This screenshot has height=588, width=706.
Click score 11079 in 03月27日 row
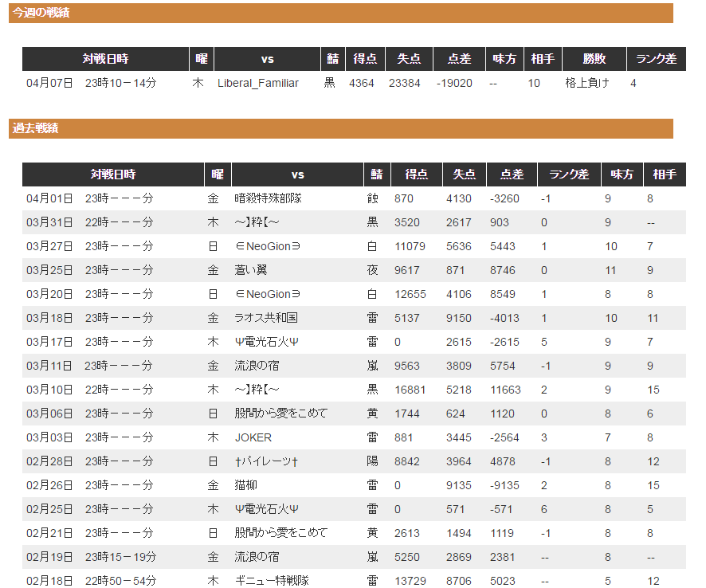pos(410,247)
